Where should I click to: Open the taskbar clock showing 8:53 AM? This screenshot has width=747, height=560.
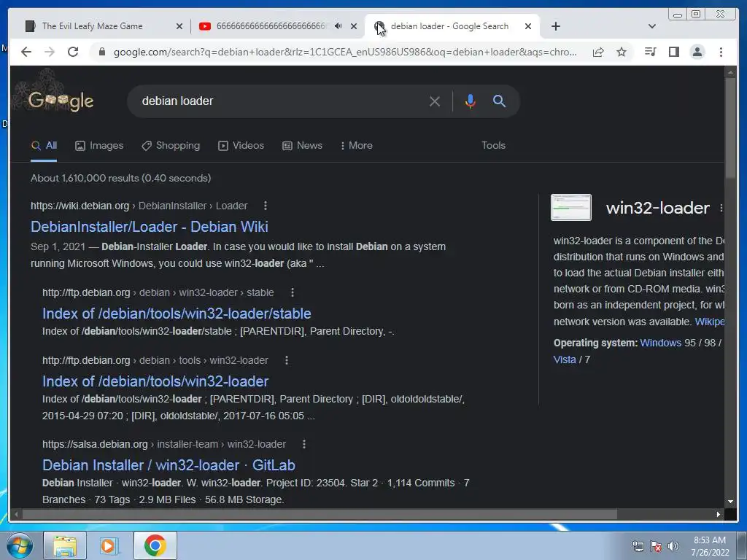coord(710,546)
